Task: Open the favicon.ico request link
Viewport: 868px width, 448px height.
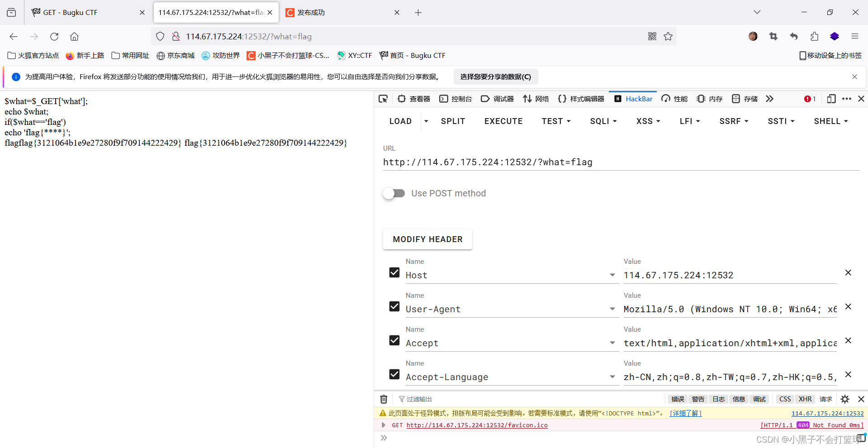Action: click(x=477, y=425)
